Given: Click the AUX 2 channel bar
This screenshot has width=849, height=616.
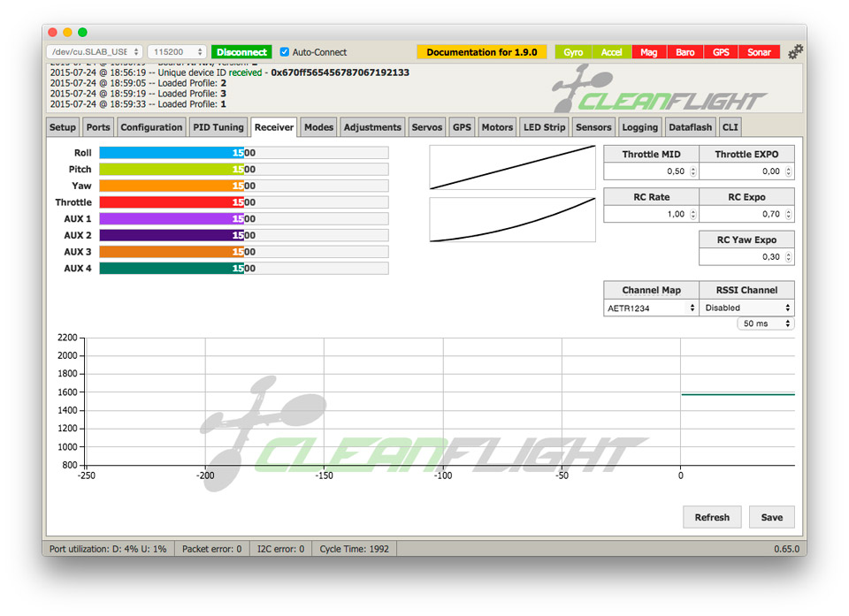Looking at the screenshot, I should click(244, 235).
